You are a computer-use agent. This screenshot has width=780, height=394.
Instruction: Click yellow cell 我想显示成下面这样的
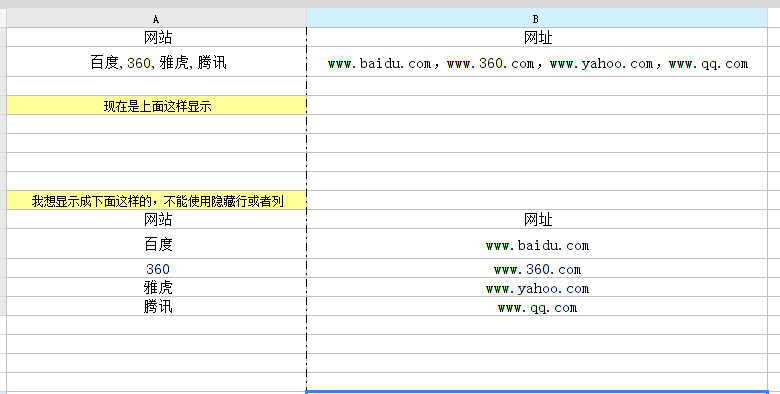click(156, 200)
